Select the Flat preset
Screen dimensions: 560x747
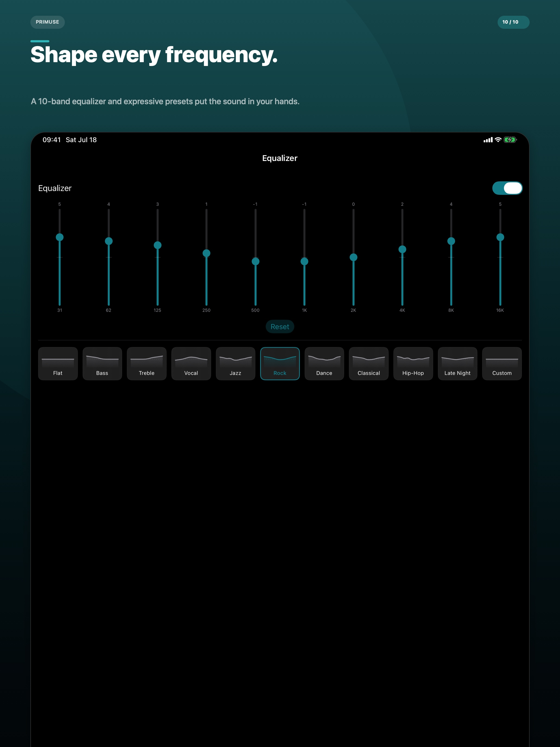tap(58, 363)
